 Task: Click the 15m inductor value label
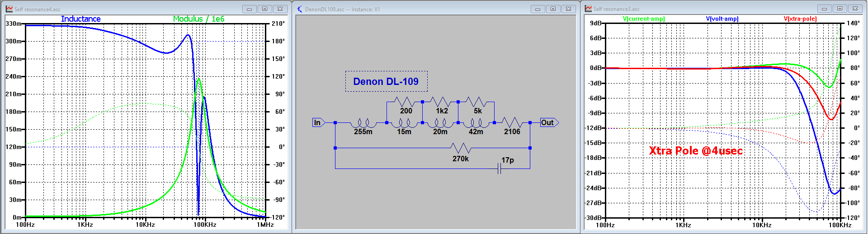pyautogui.click(x=404, y=131)
